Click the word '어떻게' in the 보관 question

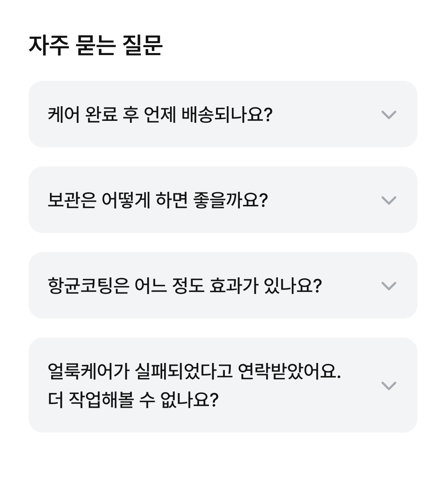click(126, 200)
